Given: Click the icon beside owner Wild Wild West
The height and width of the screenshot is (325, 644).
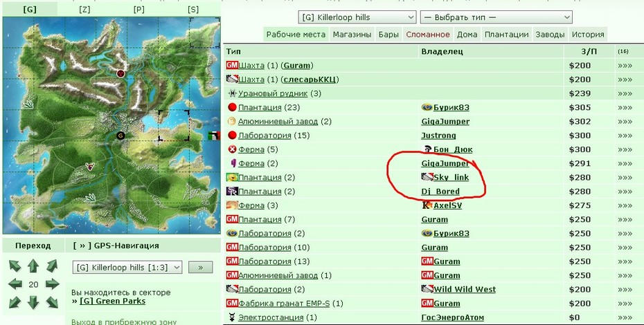Looking at the screenshot, I should tap(427, 289).
